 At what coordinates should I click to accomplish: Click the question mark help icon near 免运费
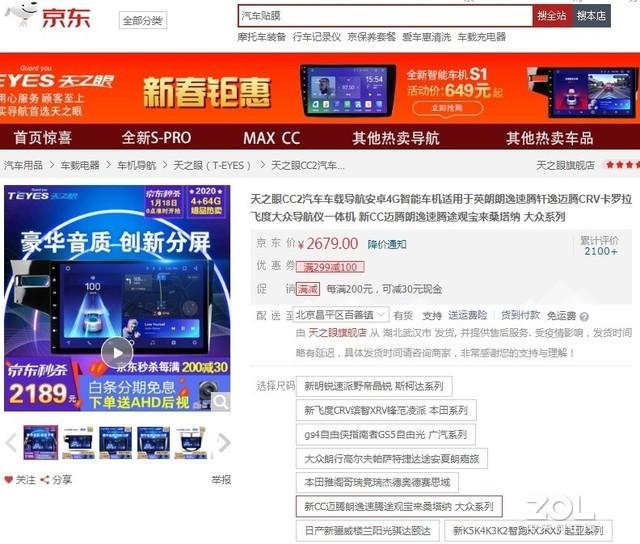pyautogui.click(x=584, y=317)
